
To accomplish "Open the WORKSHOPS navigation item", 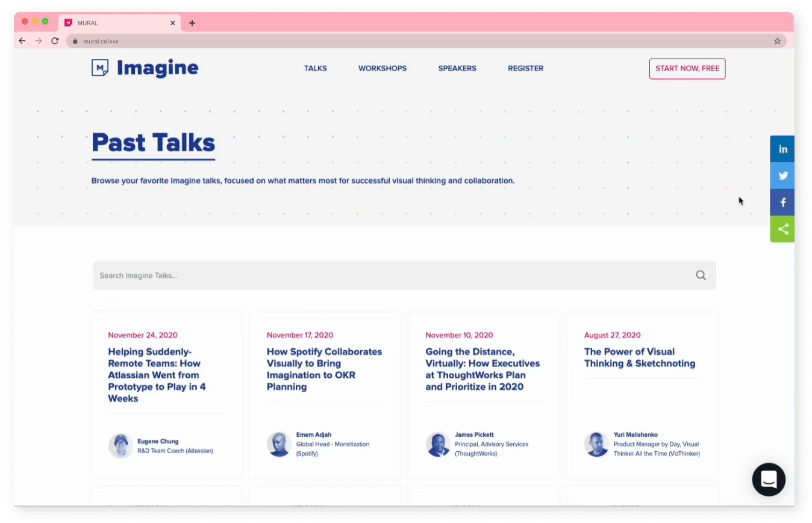I will (383, 68).
